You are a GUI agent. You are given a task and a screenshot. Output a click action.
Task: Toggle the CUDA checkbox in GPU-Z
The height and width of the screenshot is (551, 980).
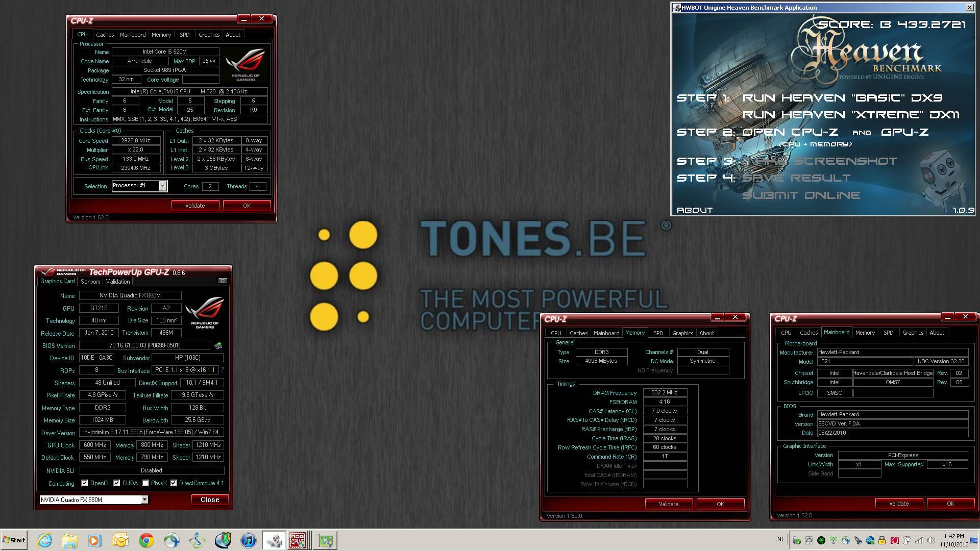117,483
